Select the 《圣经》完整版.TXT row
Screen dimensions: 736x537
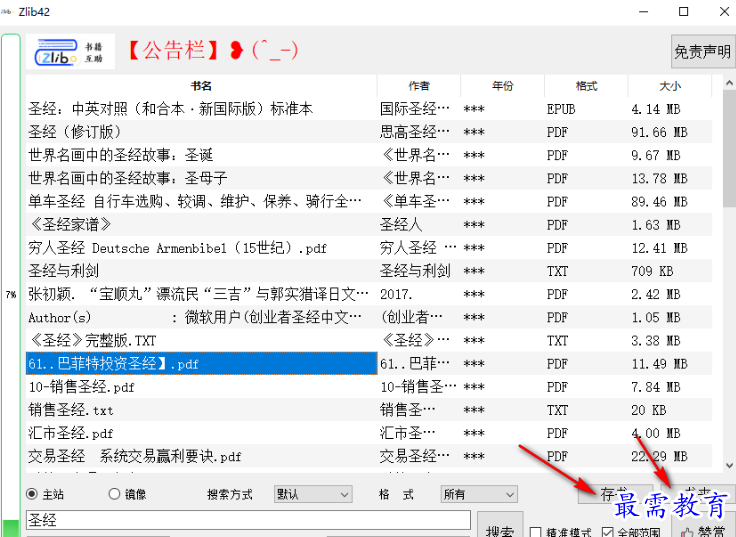(369, 340)
